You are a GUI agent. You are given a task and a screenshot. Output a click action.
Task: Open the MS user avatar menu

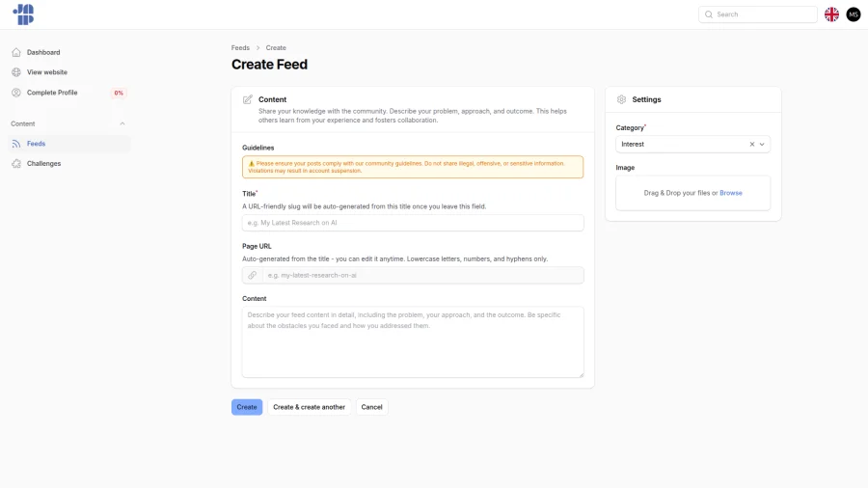[x=854, y=14]
